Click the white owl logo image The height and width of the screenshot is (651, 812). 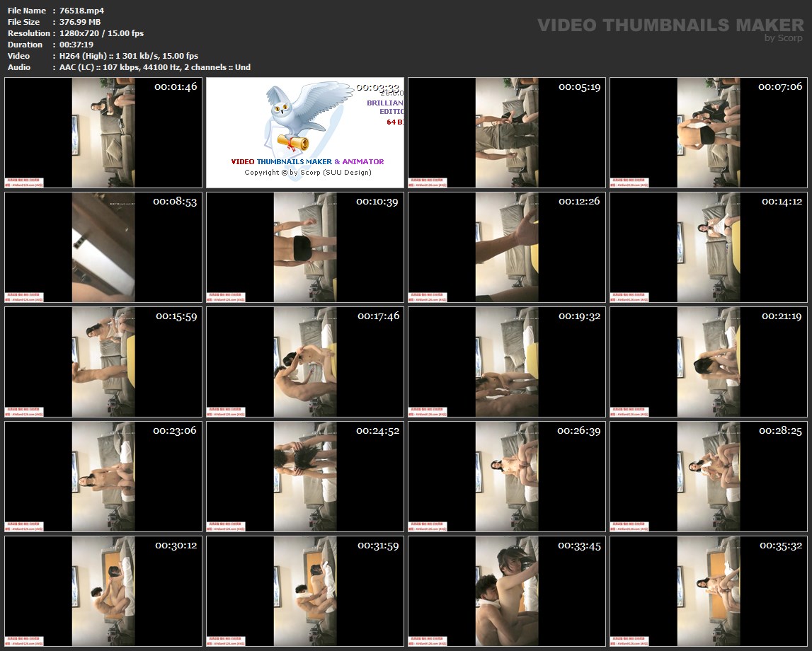290,118
